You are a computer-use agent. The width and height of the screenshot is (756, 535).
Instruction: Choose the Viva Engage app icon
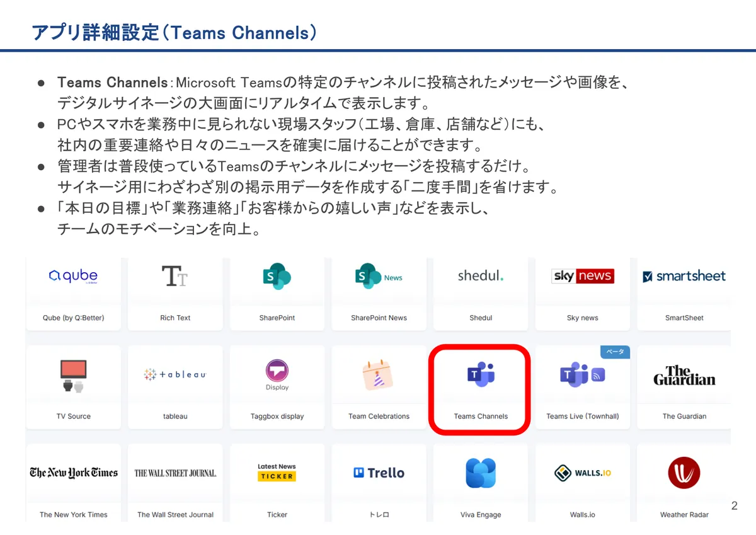coord(481,473)
